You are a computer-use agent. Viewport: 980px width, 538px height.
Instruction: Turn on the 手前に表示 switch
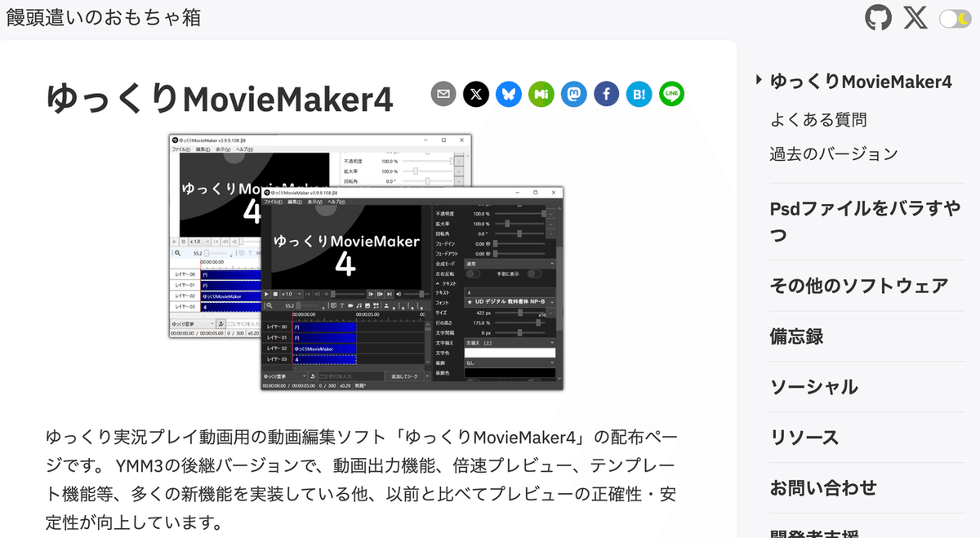pyautogui.click(x=535, y=274)
